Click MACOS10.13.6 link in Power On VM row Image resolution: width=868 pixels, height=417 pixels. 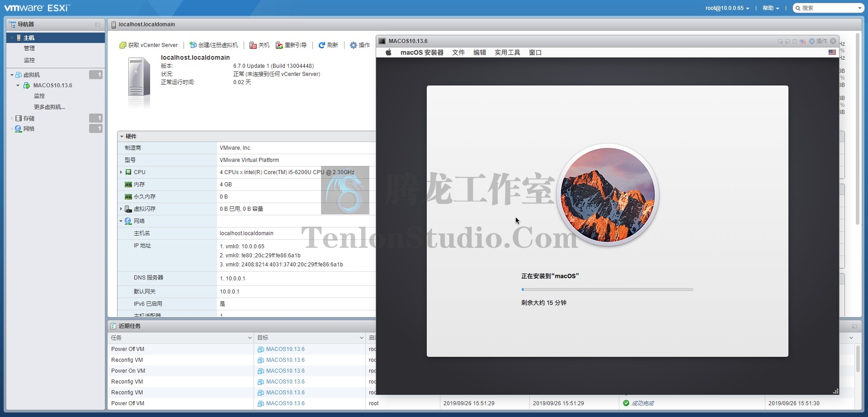point(285,371)
